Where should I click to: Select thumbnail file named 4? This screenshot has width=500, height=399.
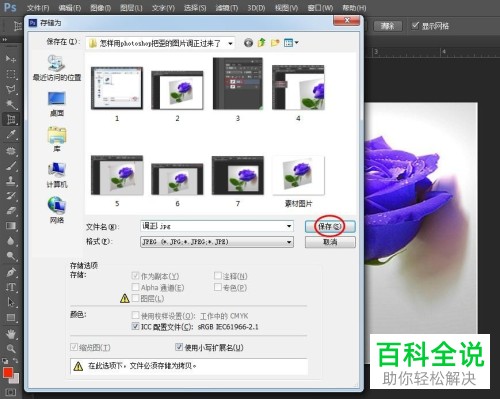point(298,93)
